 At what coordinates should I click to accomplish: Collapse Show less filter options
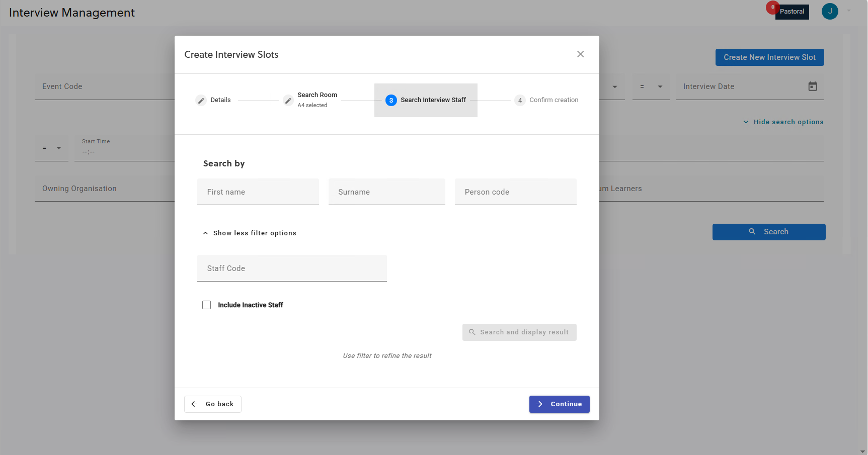[x=250, y=233]
